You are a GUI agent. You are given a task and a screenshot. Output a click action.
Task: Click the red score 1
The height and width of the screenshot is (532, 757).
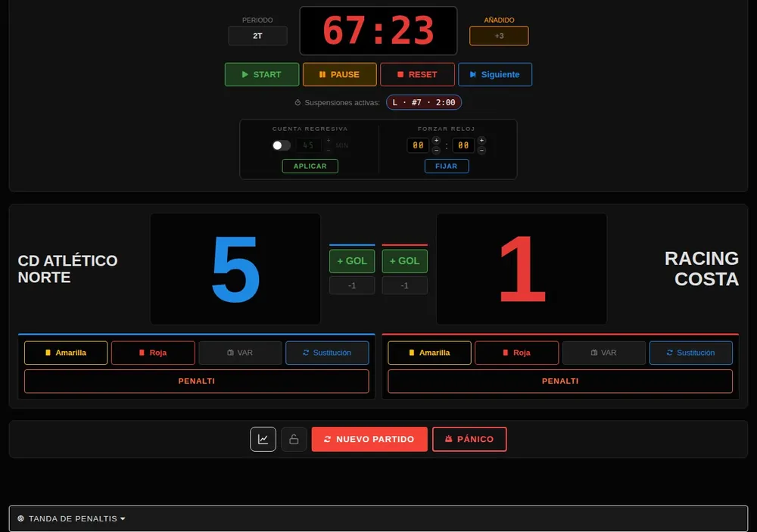[x=522, y=269]
